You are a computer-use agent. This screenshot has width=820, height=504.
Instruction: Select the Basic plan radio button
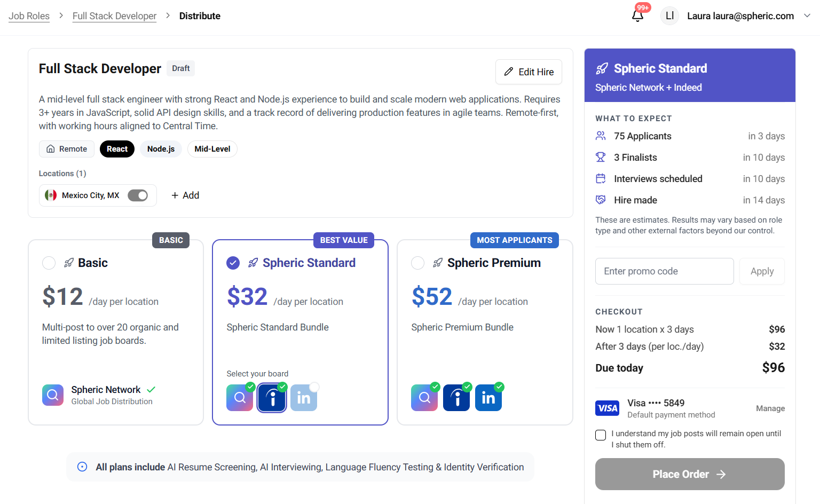49,263
